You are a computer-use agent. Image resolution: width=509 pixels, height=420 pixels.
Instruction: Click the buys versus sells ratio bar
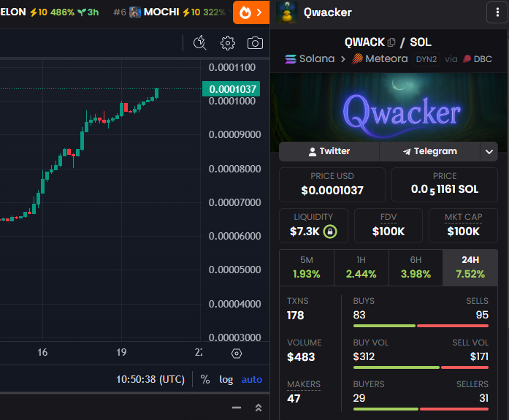pos(421,326)
